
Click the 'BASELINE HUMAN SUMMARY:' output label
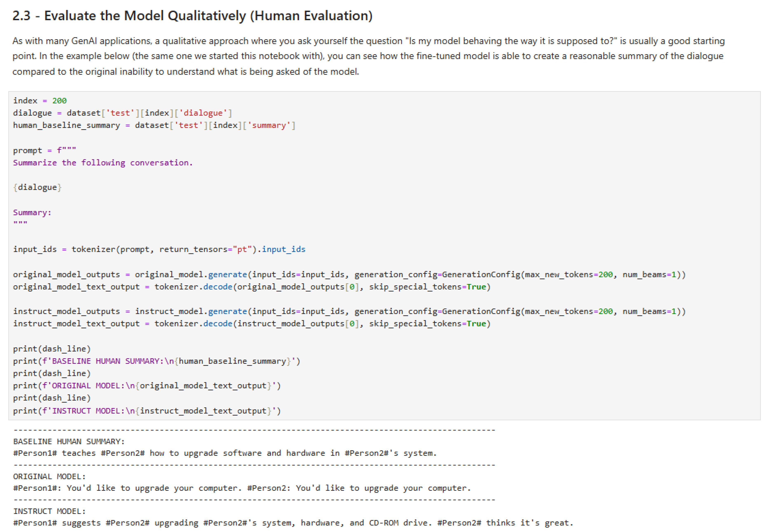(x=69, y=441)
